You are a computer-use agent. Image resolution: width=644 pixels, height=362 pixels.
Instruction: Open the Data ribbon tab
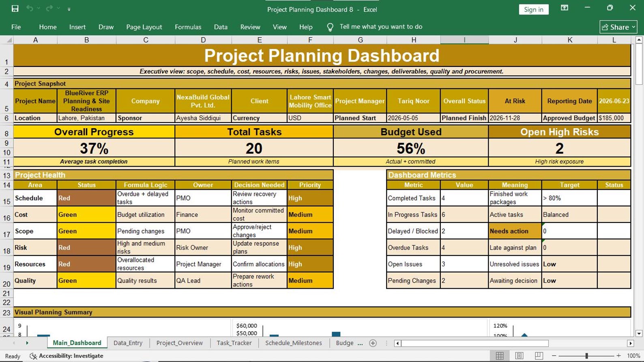click(221, 27)
